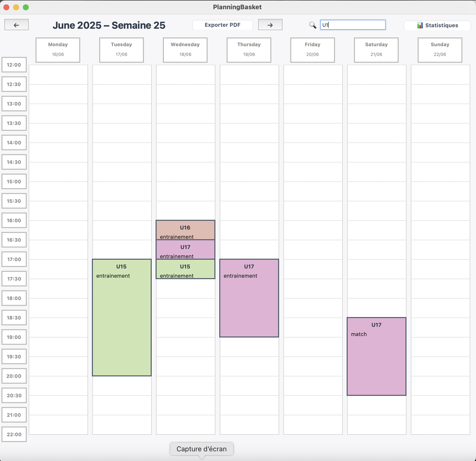Click the 13:00 time label
The width and height of the screenshot is (476, 461).
coord(14,104)
